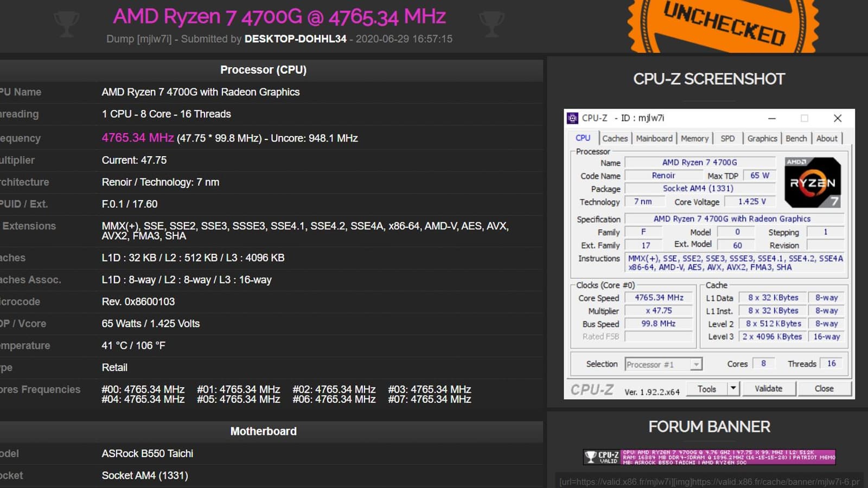Click the Code Name Renoir field

663,176
